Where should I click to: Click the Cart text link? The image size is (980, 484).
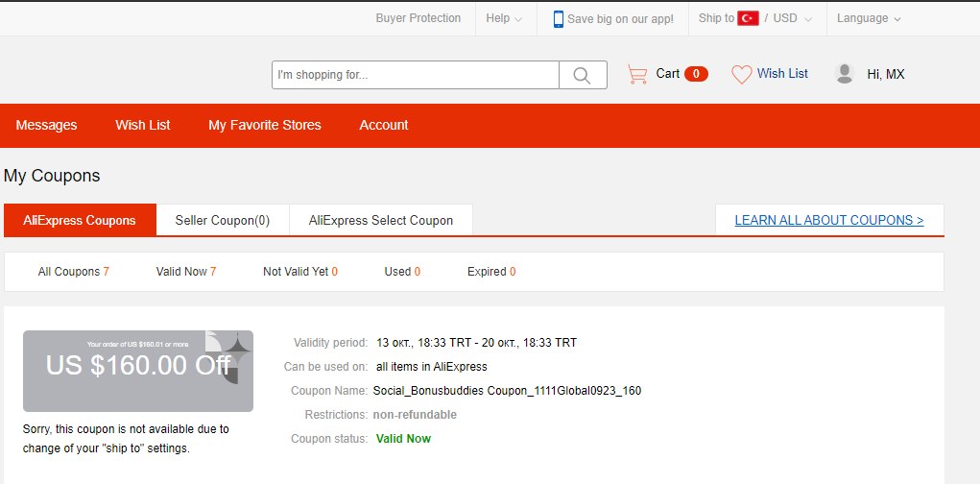(x=667, y=74)
